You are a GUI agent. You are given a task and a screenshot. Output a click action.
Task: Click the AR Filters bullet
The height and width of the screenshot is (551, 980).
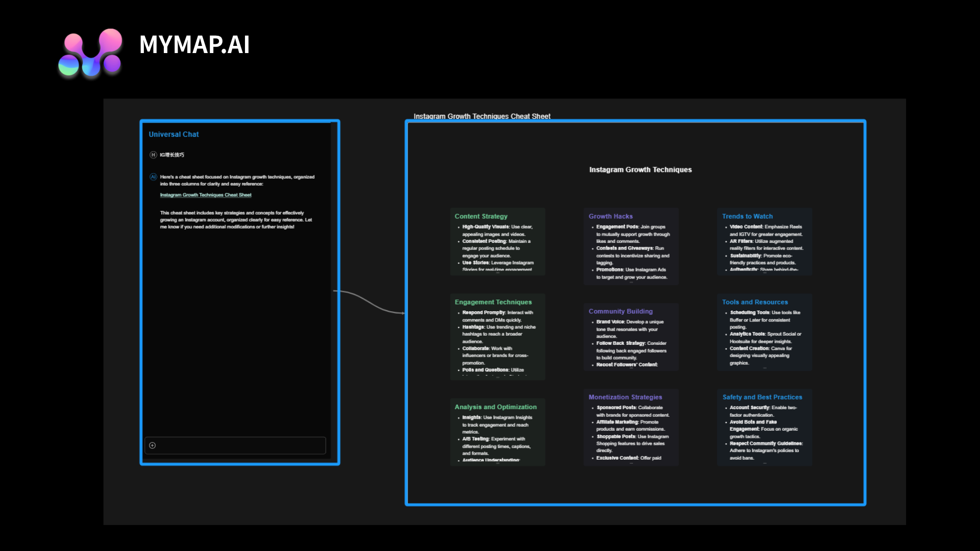766,245
